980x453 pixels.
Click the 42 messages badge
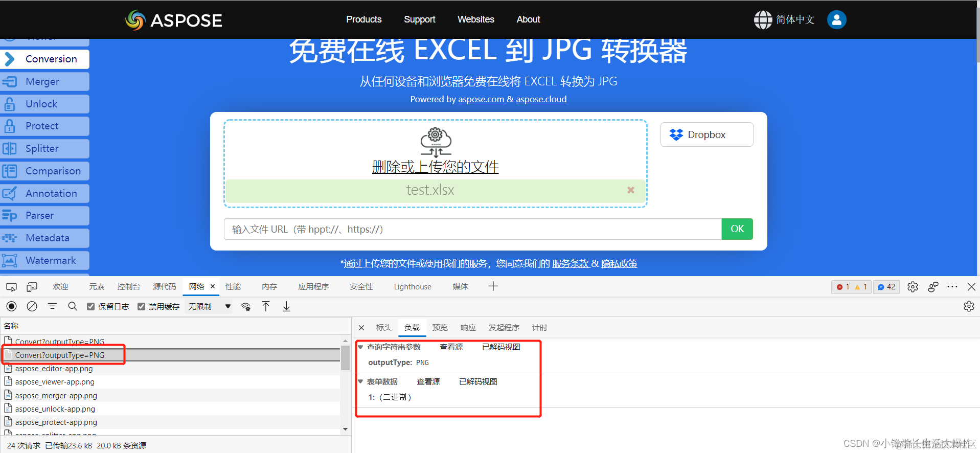(886, 287)
